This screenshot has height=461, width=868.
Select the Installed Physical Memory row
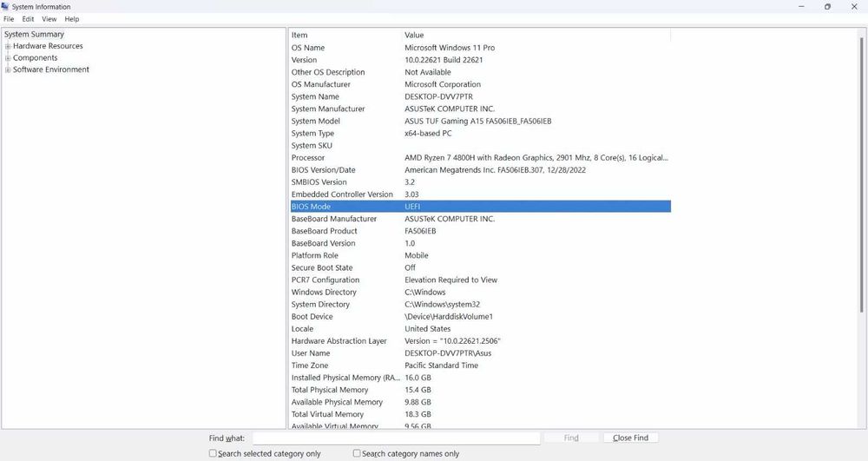[480, 378]
